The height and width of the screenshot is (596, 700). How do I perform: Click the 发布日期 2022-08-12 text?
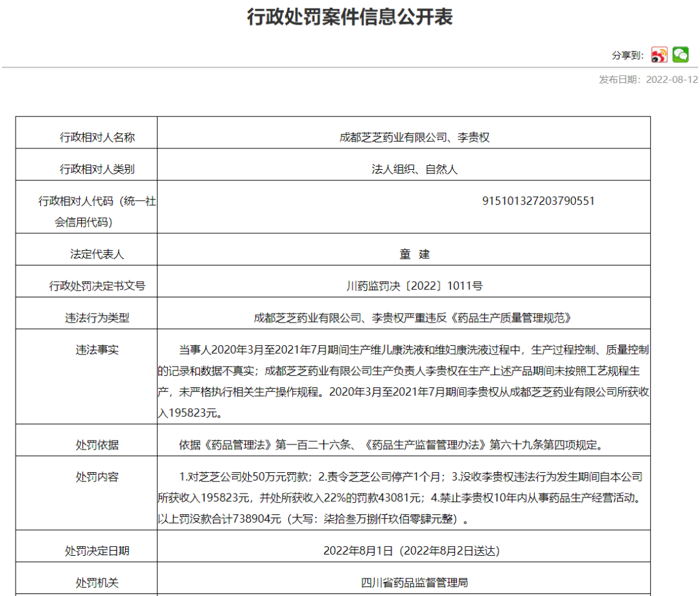click(x=648, y=80)
